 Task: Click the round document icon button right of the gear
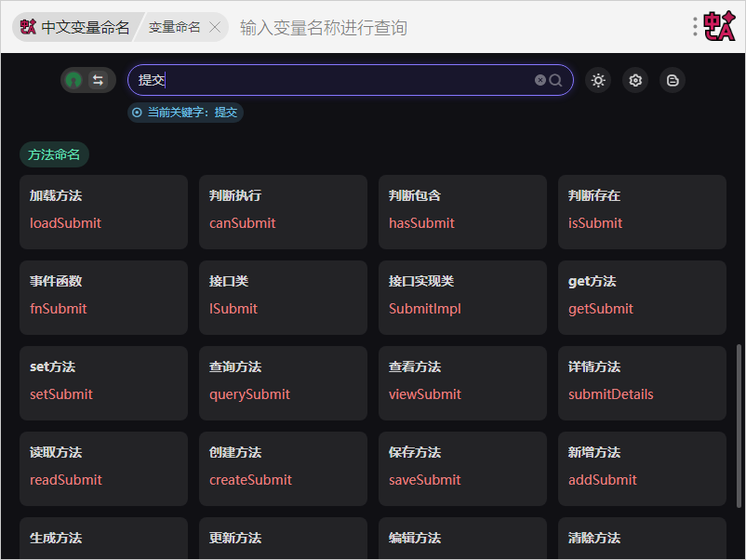(673, 80)
